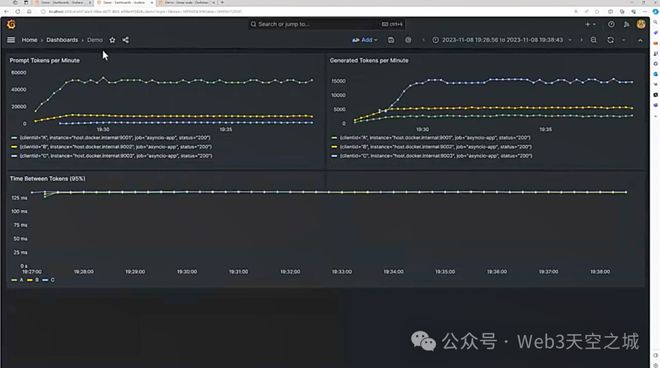Open the hamburger navigation menu

tap(11, 40)
